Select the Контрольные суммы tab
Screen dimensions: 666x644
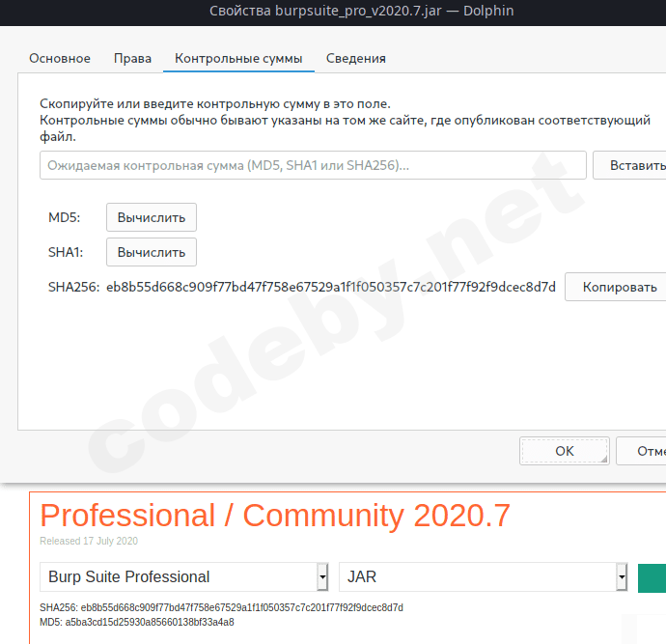pyautogui.click(x=238, y=58)
